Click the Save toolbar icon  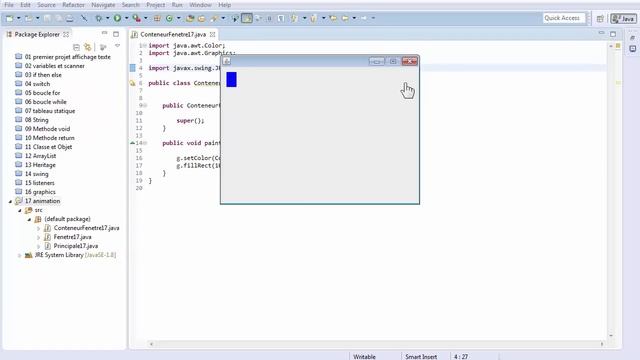47,18
